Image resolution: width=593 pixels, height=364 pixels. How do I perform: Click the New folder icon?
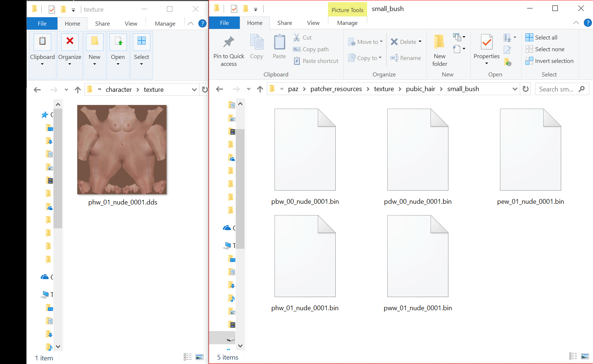click(439, 42)
